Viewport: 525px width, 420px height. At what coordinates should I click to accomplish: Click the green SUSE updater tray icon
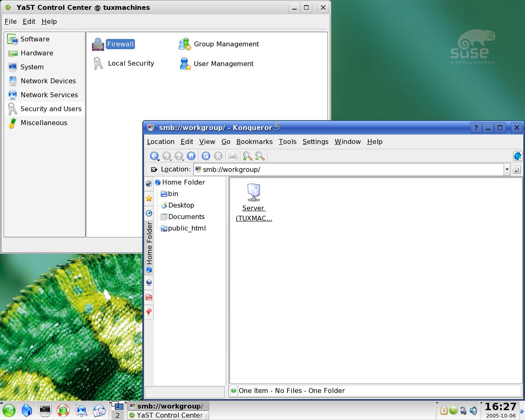(453, 410)
